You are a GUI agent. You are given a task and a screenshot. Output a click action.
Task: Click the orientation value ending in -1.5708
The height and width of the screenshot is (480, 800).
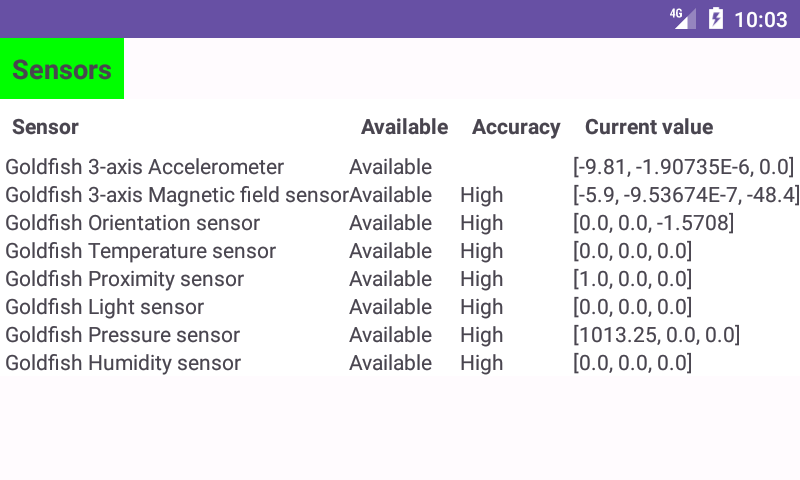654,223
